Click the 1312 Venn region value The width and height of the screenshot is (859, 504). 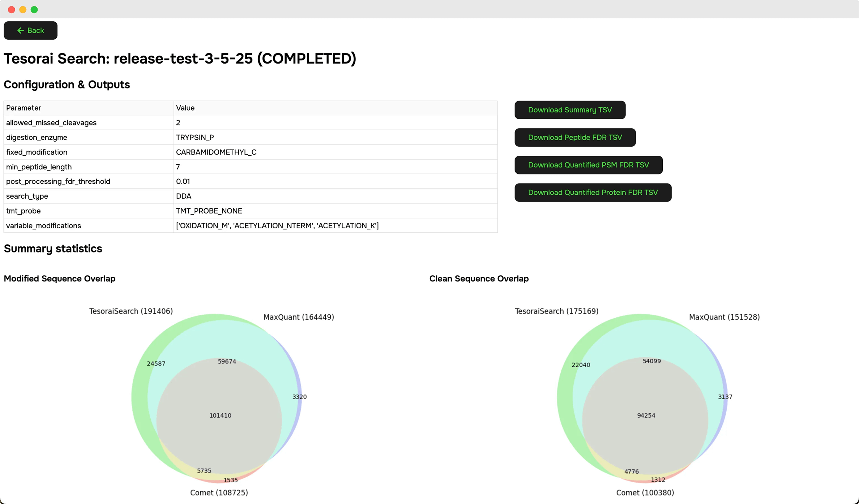point(658,480)
